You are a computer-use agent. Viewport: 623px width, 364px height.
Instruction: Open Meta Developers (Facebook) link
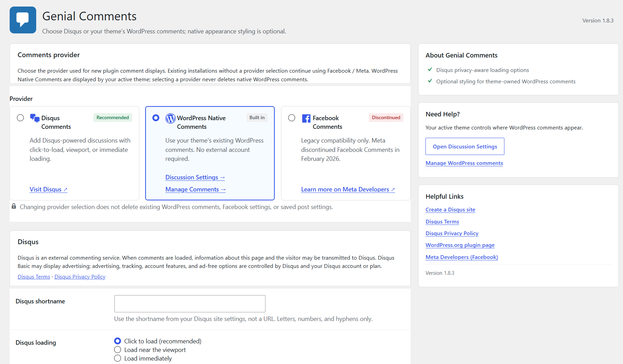[462, 257]
